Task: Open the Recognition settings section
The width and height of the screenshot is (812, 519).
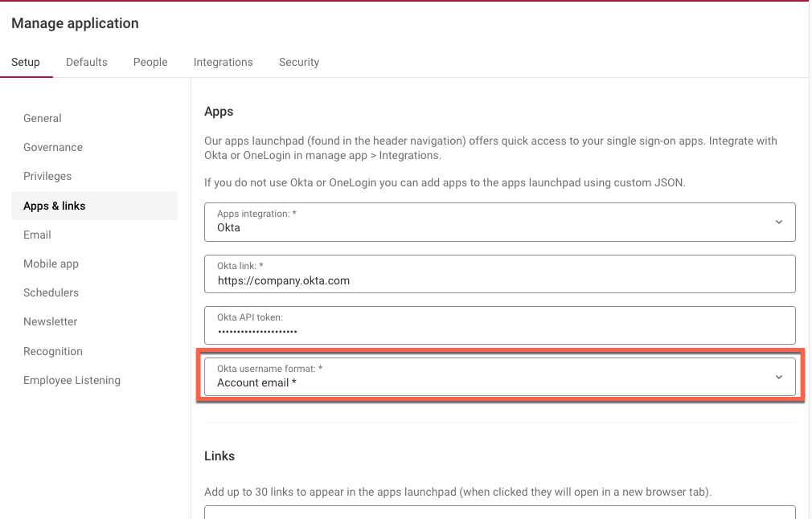Action: tap(52, 351)
